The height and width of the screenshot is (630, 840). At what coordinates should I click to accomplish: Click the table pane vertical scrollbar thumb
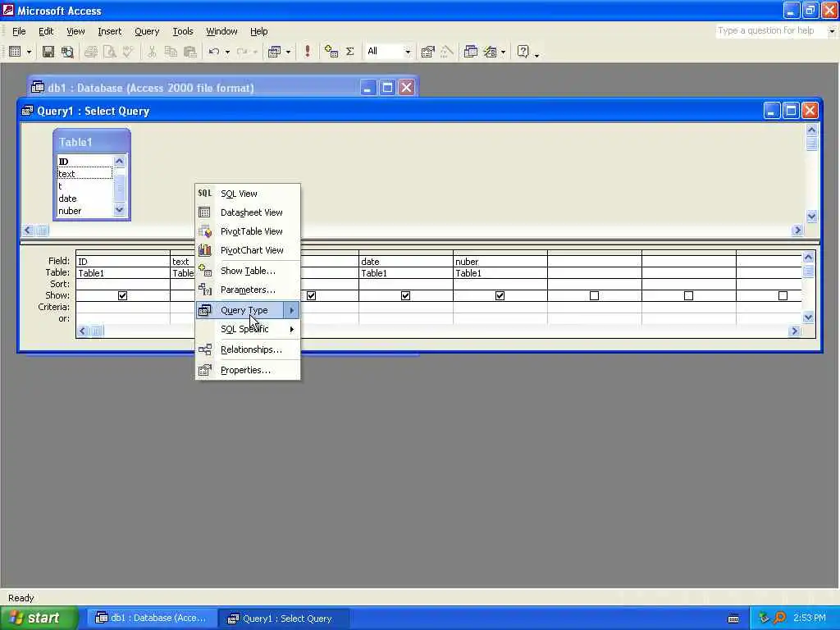[x=811, y=143]
